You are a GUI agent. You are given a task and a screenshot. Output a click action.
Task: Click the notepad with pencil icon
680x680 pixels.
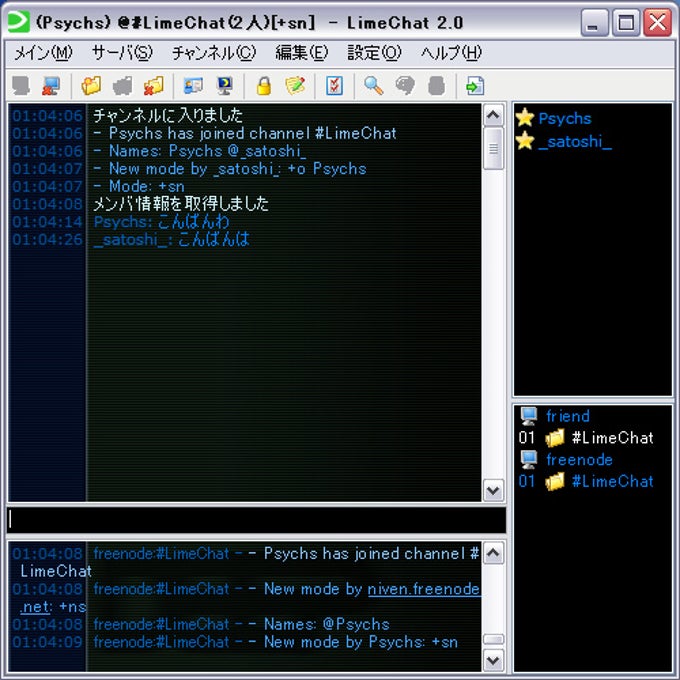point(295,85)
